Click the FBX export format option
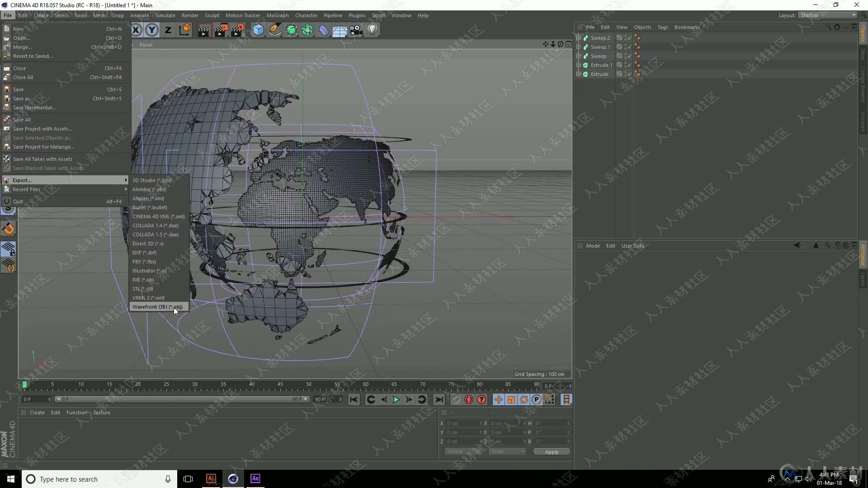The image size is (868, 488). pos(144,261)
